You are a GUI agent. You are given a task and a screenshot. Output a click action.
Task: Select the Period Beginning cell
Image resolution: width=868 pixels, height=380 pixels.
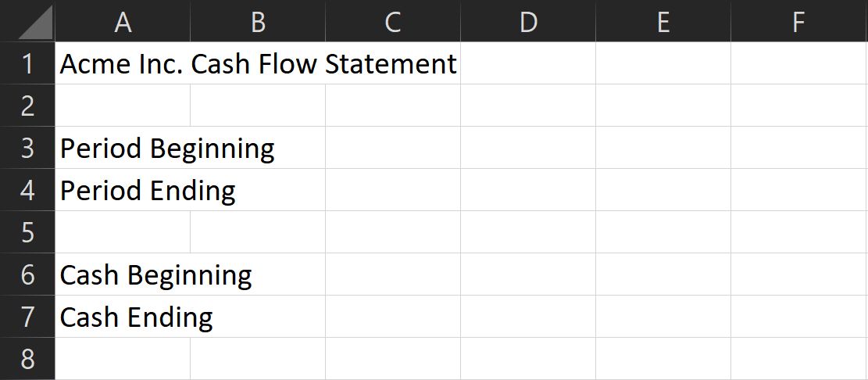123,148
